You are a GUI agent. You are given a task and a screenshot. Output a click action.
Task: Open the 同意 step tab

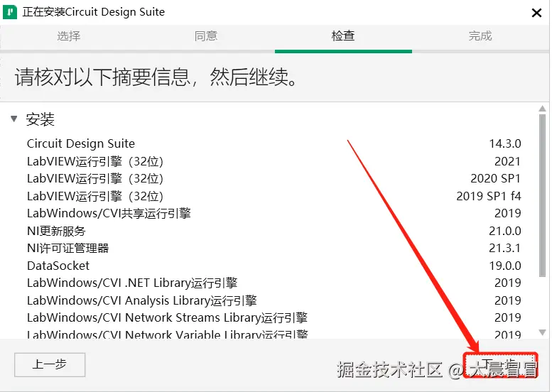click(206, 36)
